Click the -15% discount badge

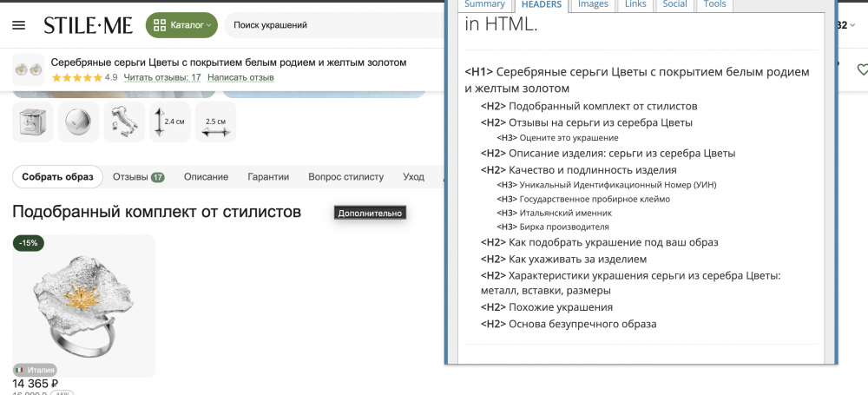29,243
